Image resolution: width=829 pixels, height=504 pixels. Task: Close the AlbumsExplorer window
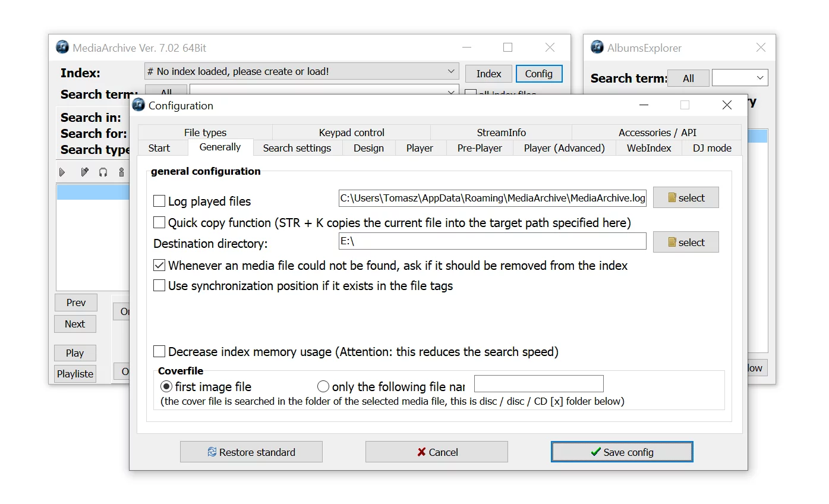click(x=761, y=48)
